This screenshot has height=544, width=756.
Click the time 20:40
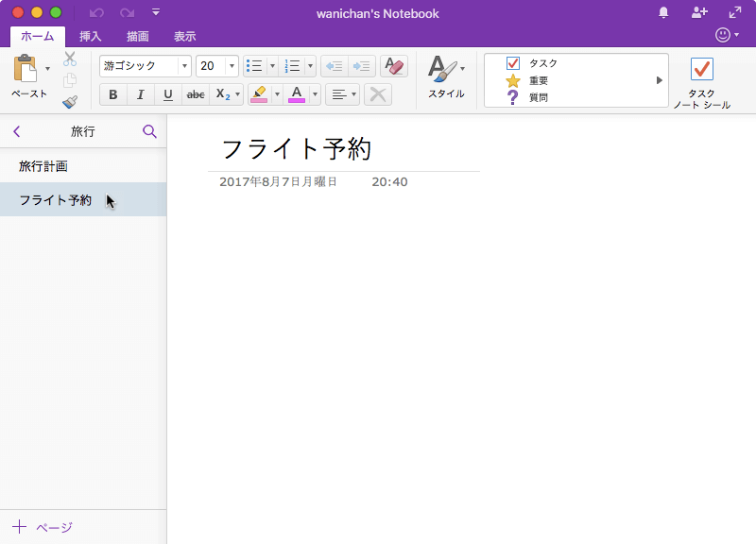click(x=389, y=181)
